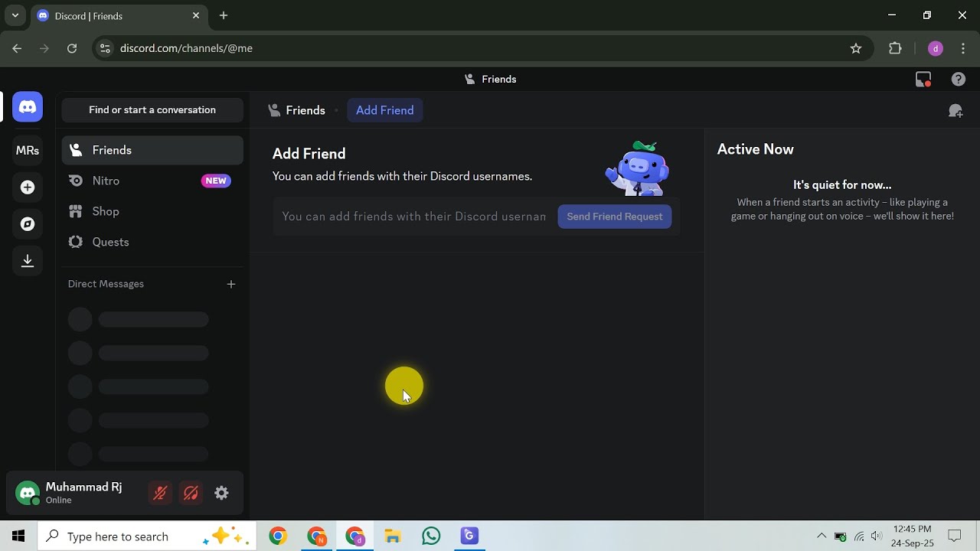Click Send Friend Request button

[615, 217]
